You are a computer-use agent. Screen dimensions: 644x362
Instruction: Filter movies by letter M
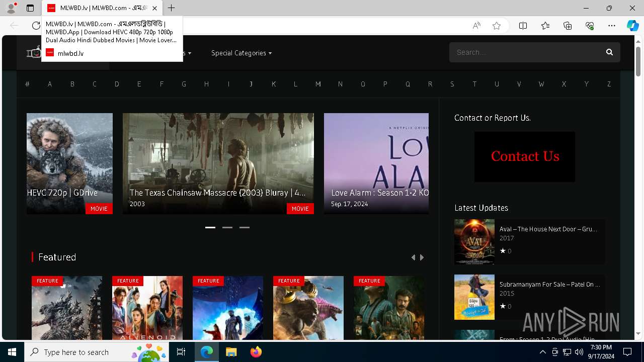pos(318,84)
